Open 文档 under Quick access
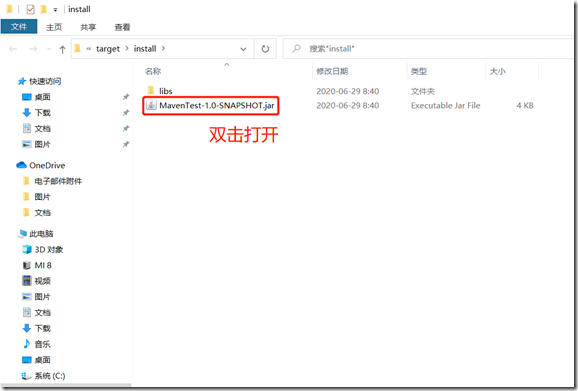This screenshot has height=391, width=578. tap(42, 129)
